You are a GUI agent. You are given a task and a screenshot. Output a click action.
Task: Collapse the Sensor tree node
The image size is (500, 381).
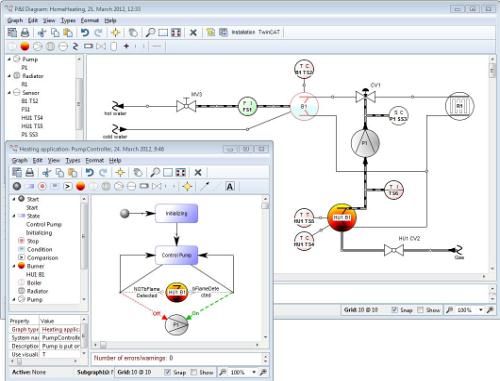[9, 93]
